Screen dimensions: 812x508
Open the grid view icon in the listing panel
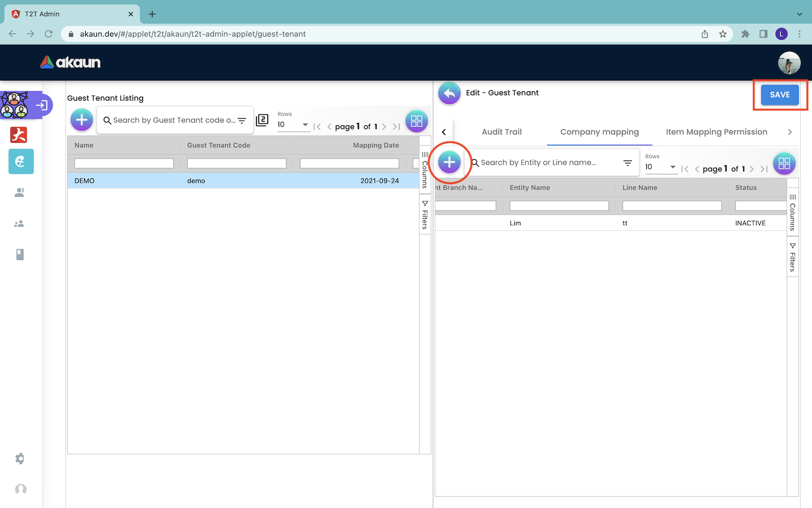(x=417, y=121)
